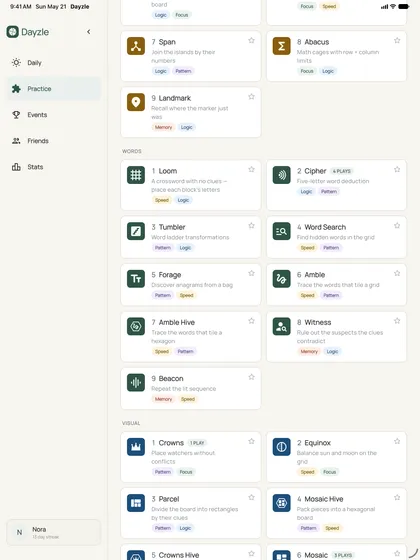Viewport: 420px width, 560px height.
Task: Star the Equinox puzzle
Action: pos(397,441)
